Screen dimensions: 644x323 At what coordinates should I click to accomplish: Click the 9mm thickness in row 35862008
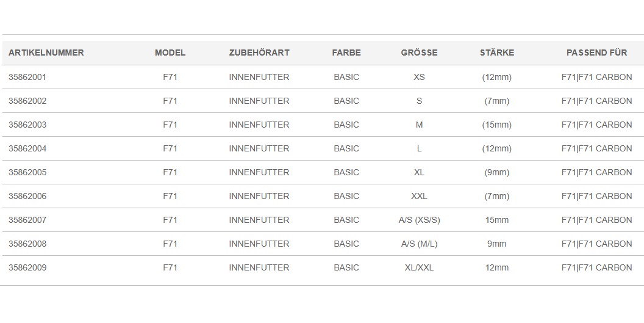(497, 244)
